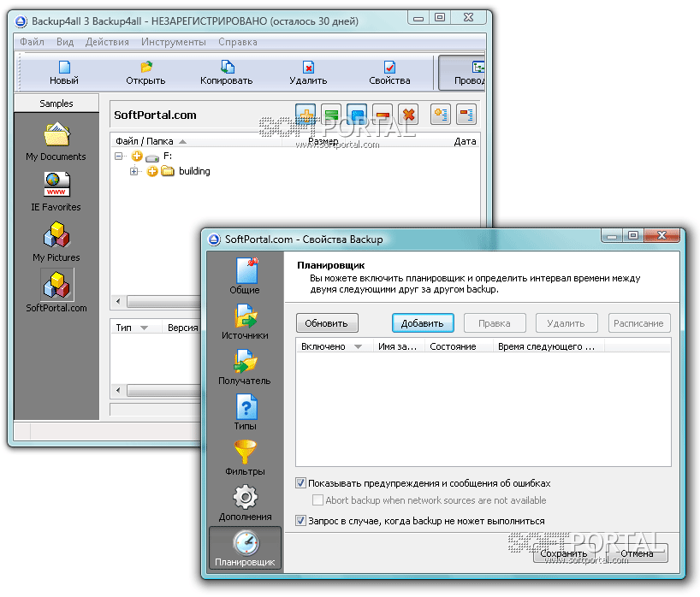Click the Имя за... column header
This screenshot has height=597, width=700.
point(397,346)
